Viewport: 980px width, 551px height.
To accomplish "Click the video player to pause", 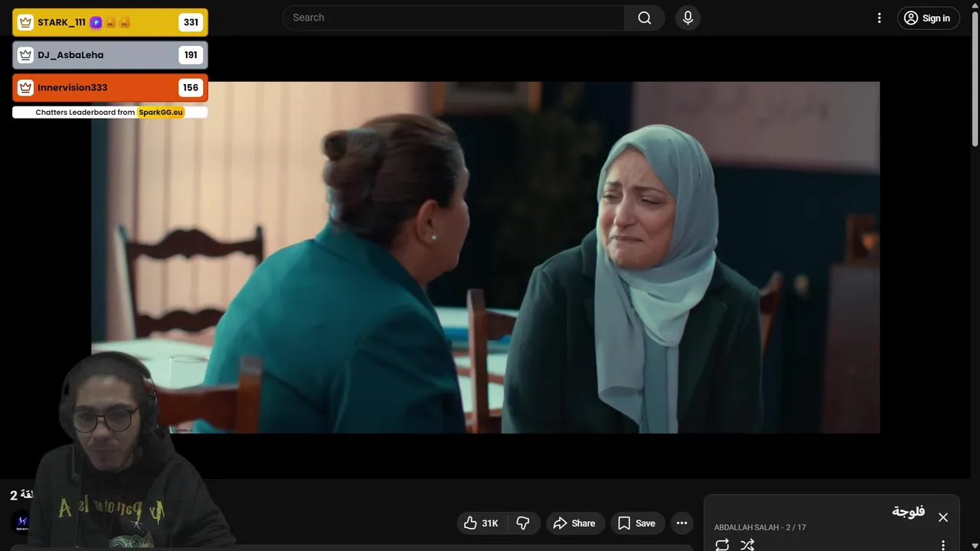I will [x=485, y=257].
